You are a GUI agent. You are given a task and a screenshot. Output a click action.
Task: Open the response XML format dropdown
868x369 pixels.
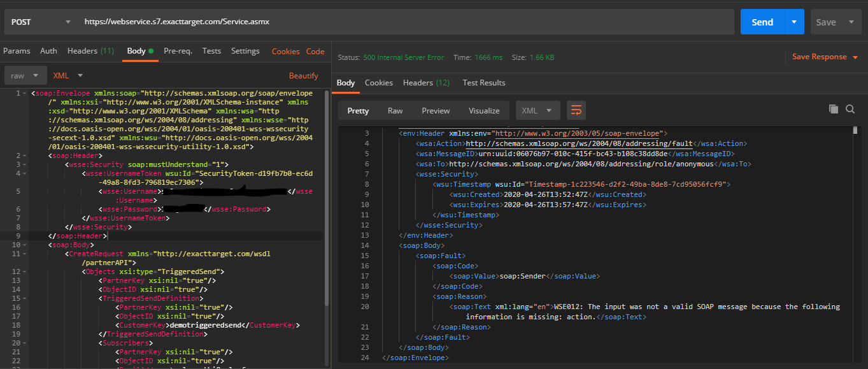tap(538, 110)
